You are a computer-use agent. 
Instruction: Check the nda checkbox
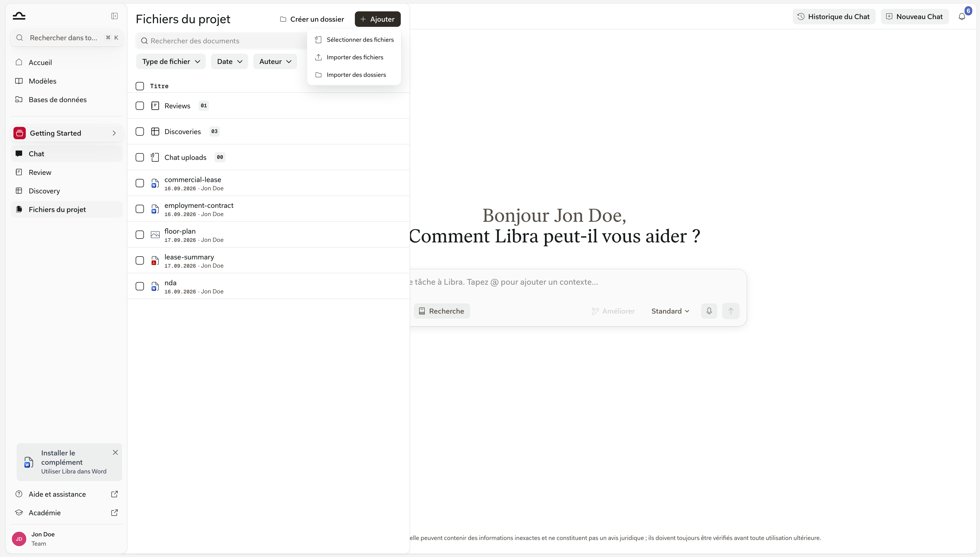click(140, 286)
